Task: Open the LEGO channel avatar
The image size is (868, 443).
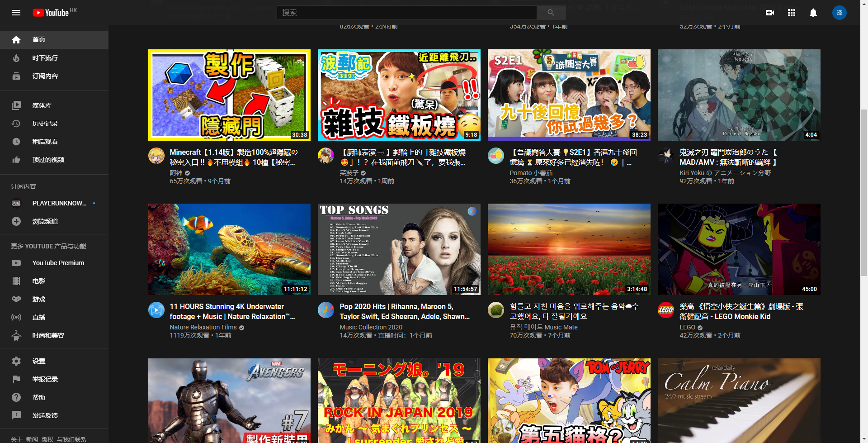Action: [x=666, y=310]
